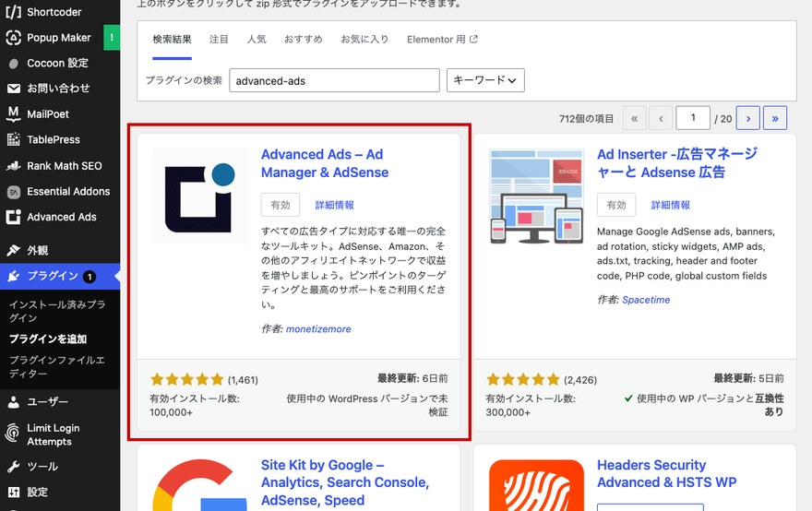Screen dimensions: 812x511
Task: Click the Ad Inserter star rating
Action: [x=523, y=379]
